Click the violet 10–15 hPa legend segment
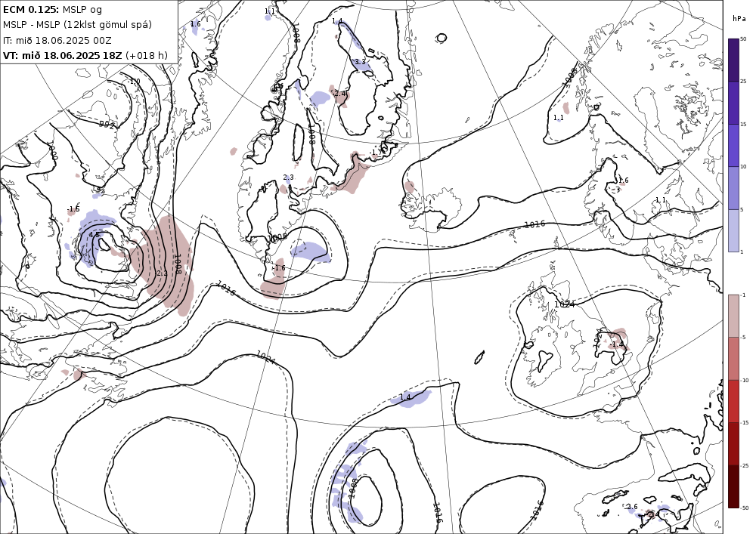The height and width of the screenshot is (534, 756). tap(733, 146)
